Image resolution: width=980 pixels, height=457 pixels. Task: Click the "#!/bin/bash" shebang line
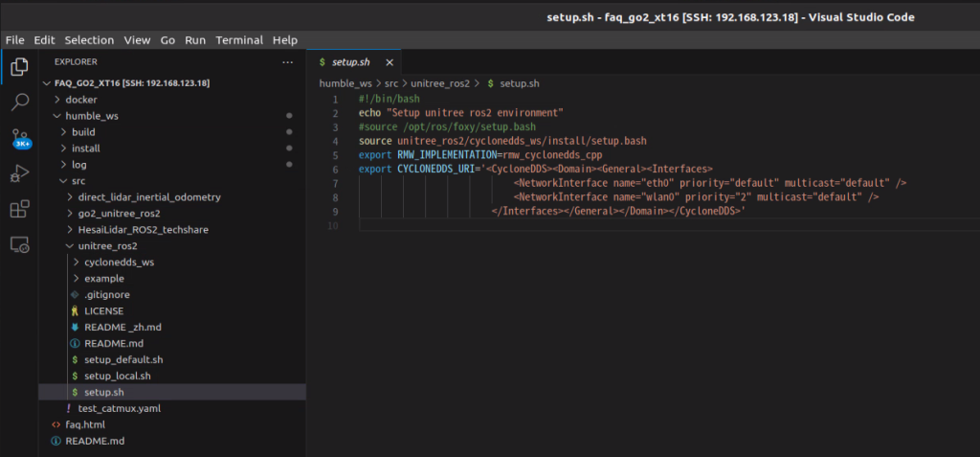pyautogui.click(x=390, y=100)
